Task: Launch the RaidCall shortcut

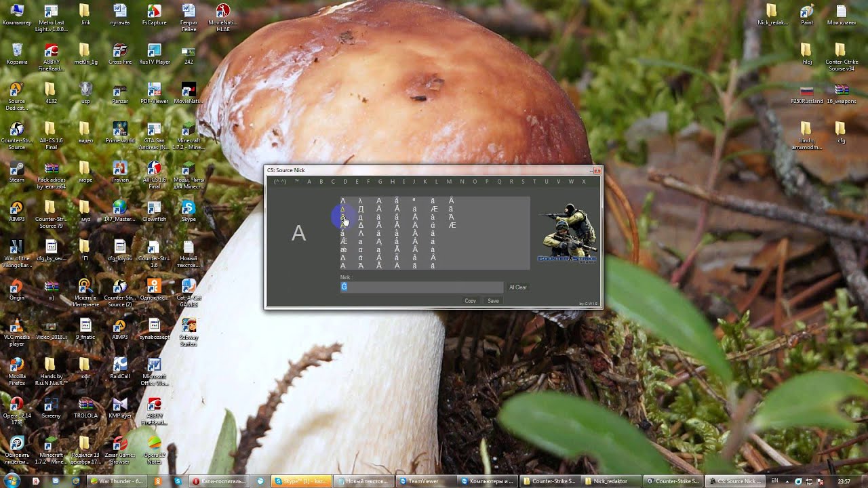Action: pos(120,368)
